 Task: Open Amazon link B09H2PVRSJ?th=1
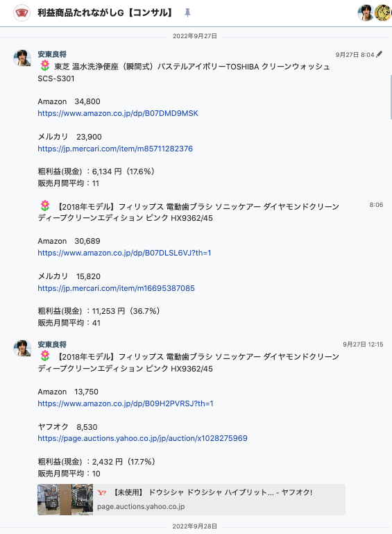pos(125,403)
